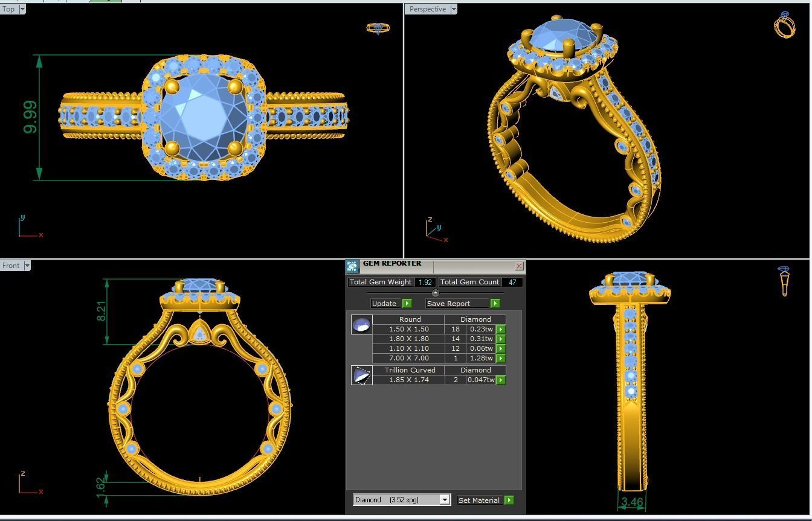Screen dimensions: 812x521
Task: Click the Gem Reporter panel icon
Action: (x=352, y=266)
